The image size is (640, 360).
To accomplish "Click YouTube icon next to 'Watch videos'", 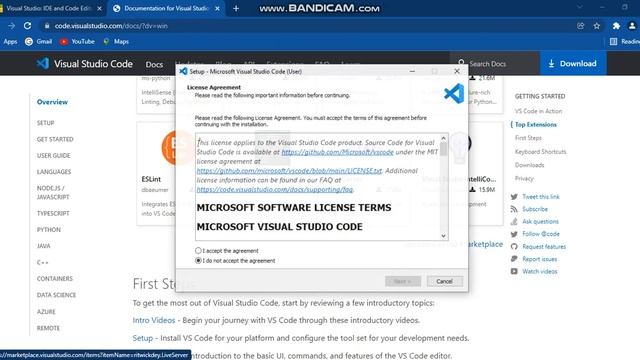I will 514,271.
